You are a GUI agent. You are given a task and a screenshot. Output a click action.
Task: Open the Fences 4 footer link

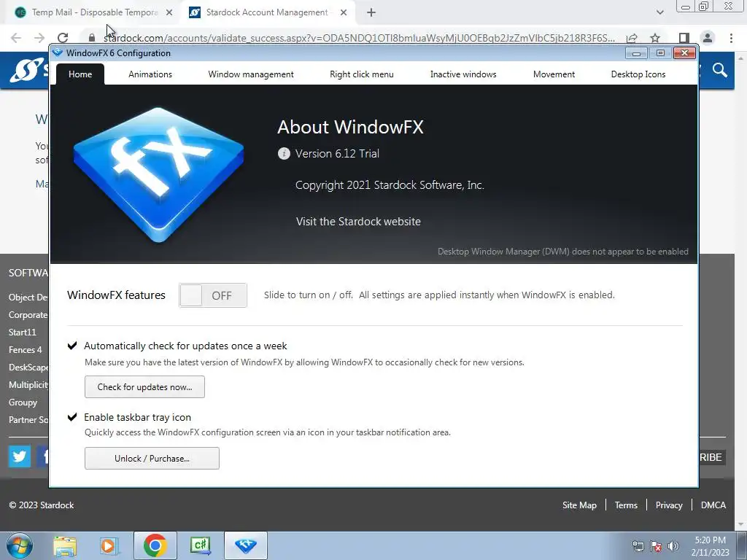click(26, 350)
